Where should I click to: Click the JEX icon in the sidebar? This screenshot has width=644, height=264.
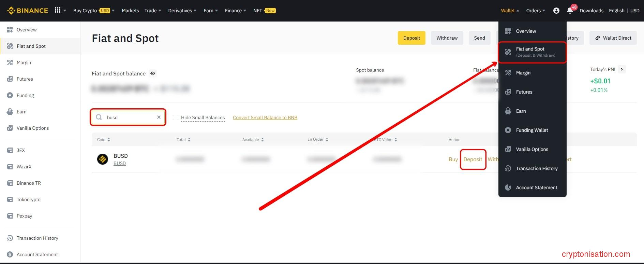coord(10,150)
